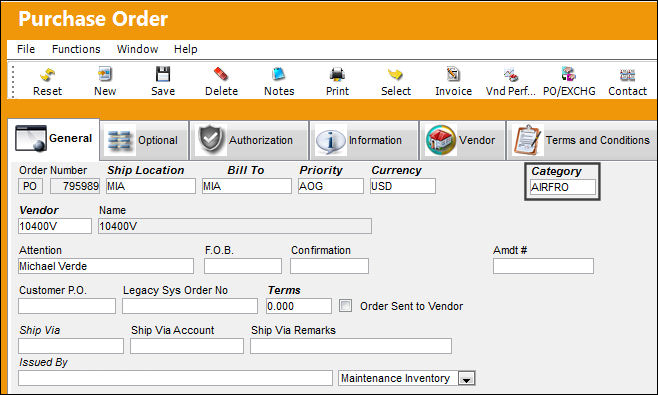Click the Reset toolbar icon
The width and height of the screenshot is (658, 395).
pyautogui.click(x=47, y=75)
